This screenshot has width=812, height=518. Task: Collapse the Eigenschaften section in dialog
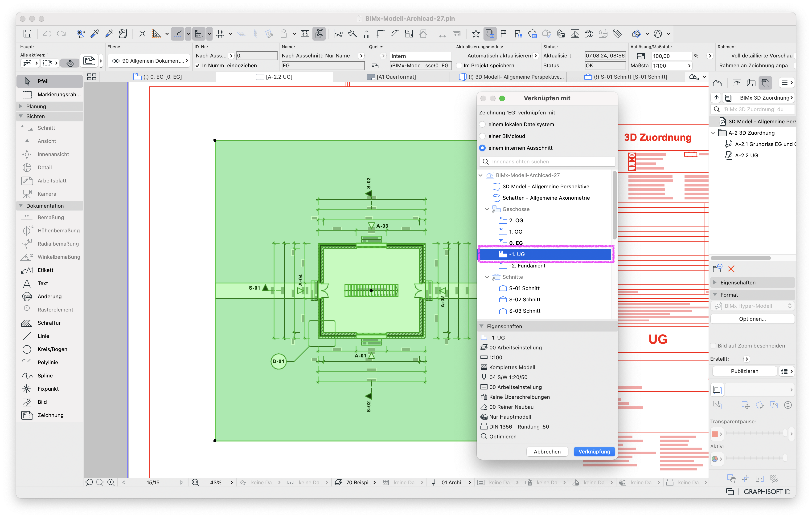482,326
